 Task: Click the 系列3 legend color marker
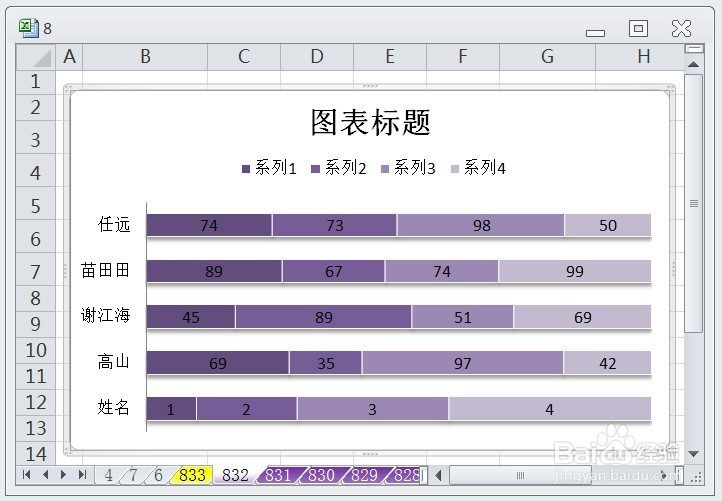(x=385, y=169)
